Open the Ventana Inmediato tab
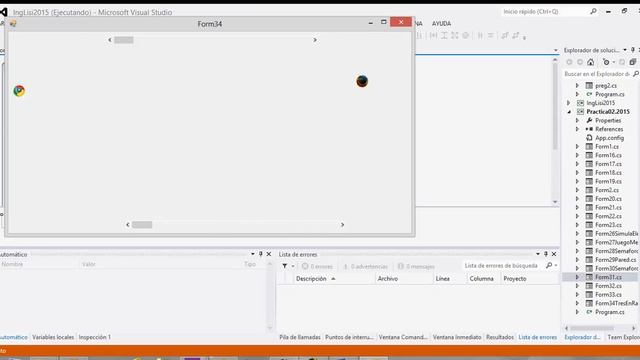The height and width of the screenshot is (360, 640). [x=457, y=337]
